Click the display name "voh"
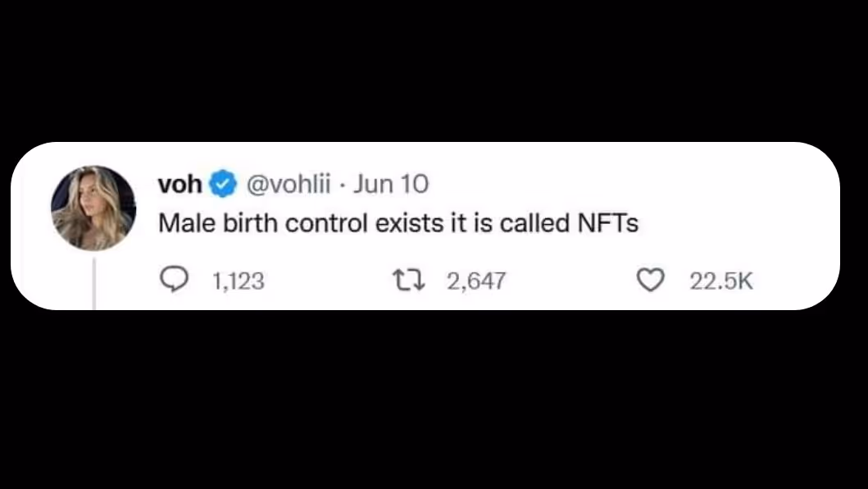 click(x=180, y=185)
